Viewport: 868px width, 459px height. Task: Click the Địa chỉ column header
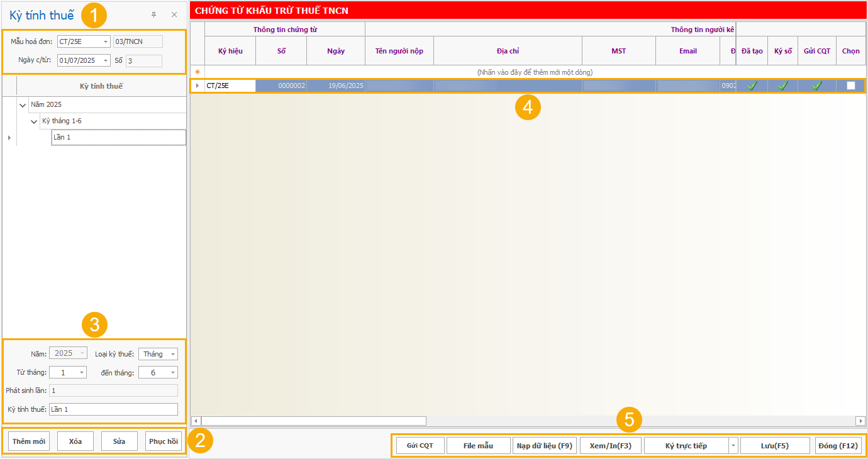pyautogui.click(x=508, y=51)
